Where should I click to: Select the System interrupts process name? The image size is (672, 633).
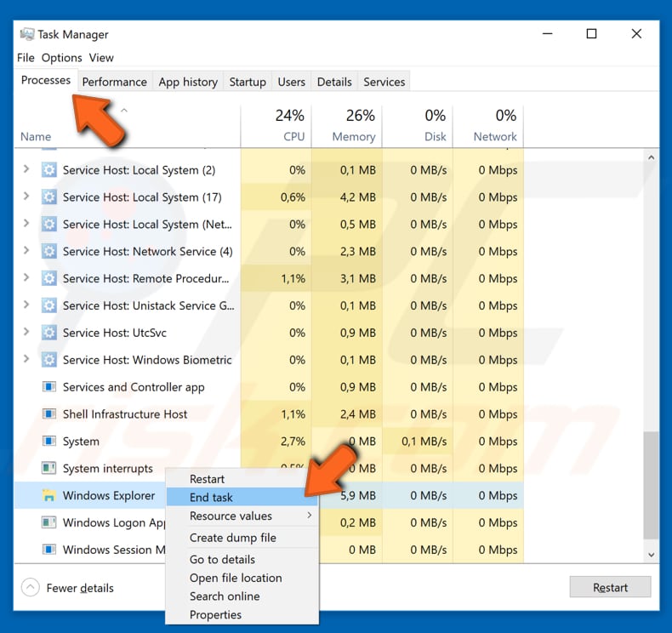107,469
